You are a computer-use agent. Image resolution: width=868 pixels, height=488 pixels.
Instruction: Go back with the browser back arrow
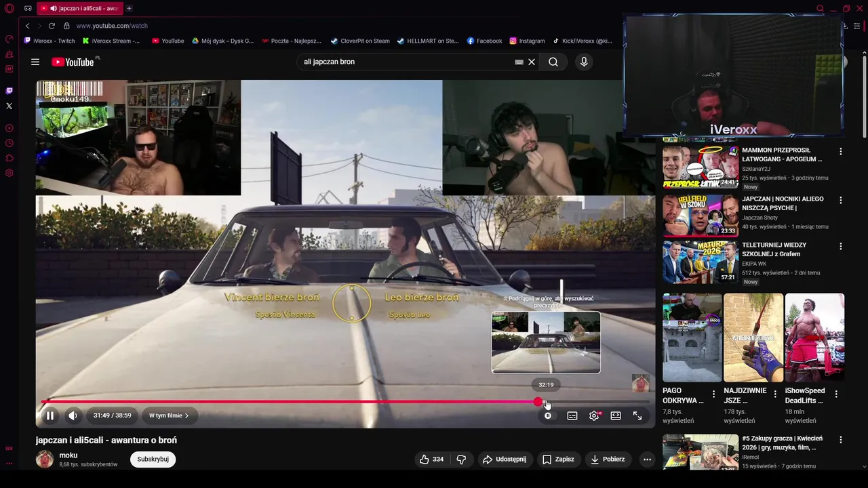coord(27,26)
